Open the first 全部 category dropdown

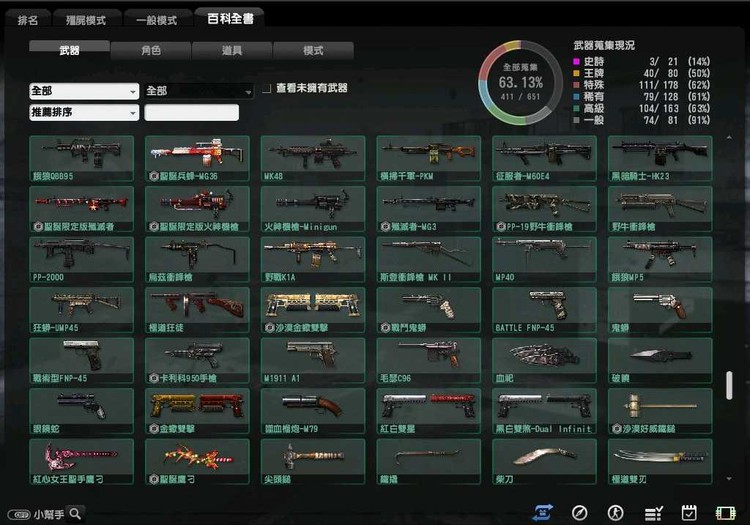[x=84, y=91]
